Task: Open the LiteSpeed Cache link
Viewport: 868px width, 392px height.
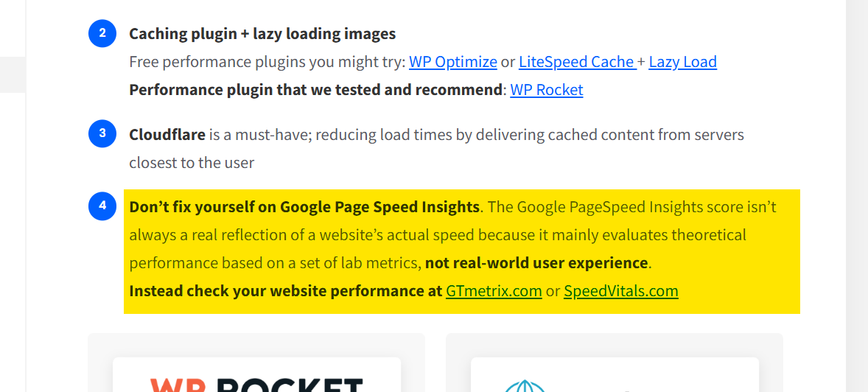Action: pyautogui.click(x=576, y=61)
